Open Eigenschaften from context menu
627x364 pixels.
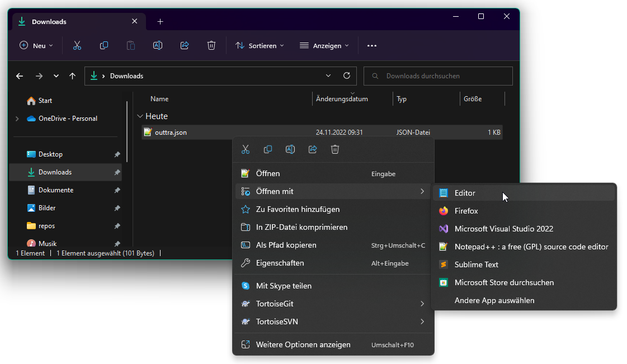point(333,263)
